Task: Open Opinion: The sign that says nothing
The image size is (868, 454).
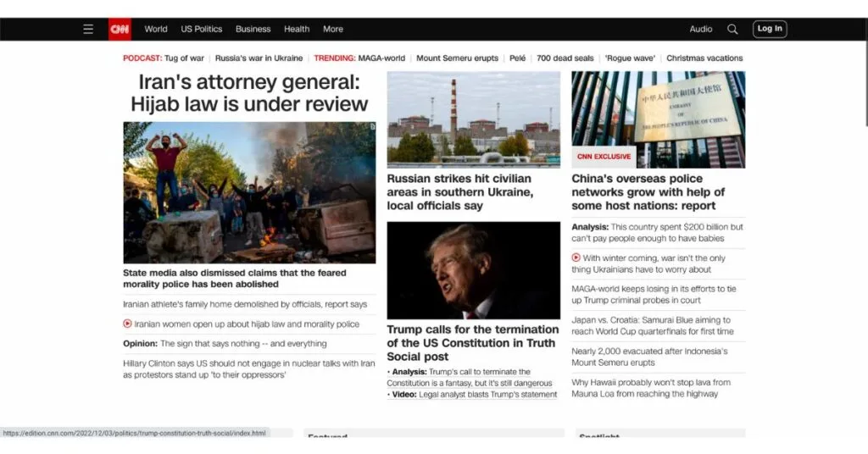Action: tap(225, 343)
